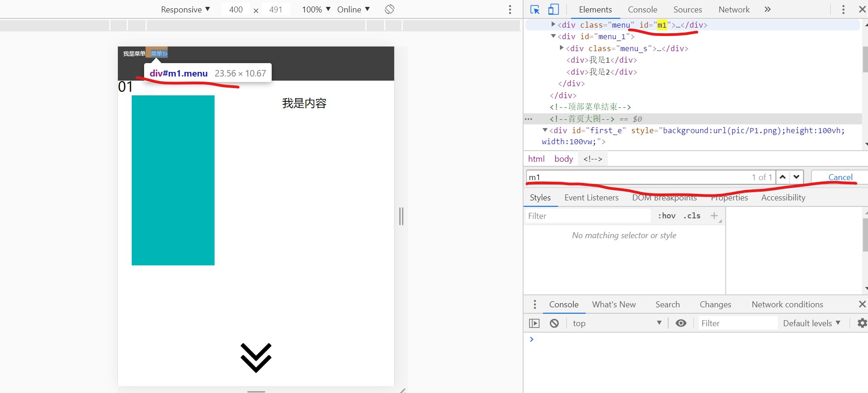Click the 菜单1 item in the page menu
The height and width of the screenshot is (393, 868).
coord(158,54)
